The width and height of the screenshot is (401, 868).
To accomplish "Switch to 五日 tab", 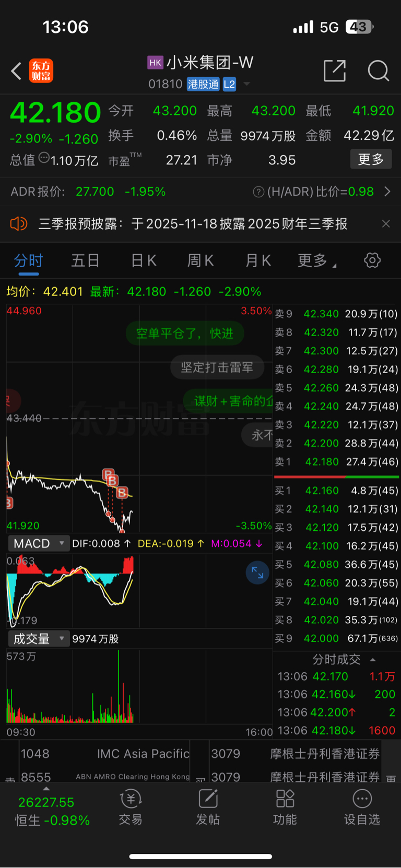I will [86, 260].
